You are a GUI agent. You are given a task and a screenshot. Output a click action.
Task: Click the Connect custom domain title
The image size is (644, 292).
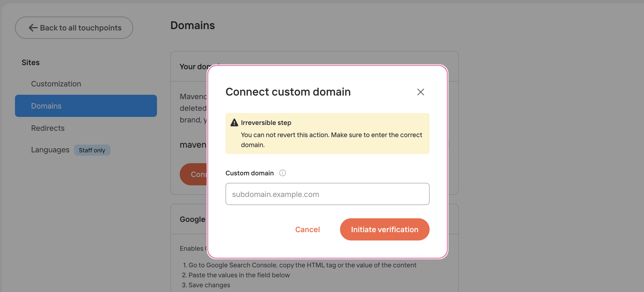tap(288, 92)
